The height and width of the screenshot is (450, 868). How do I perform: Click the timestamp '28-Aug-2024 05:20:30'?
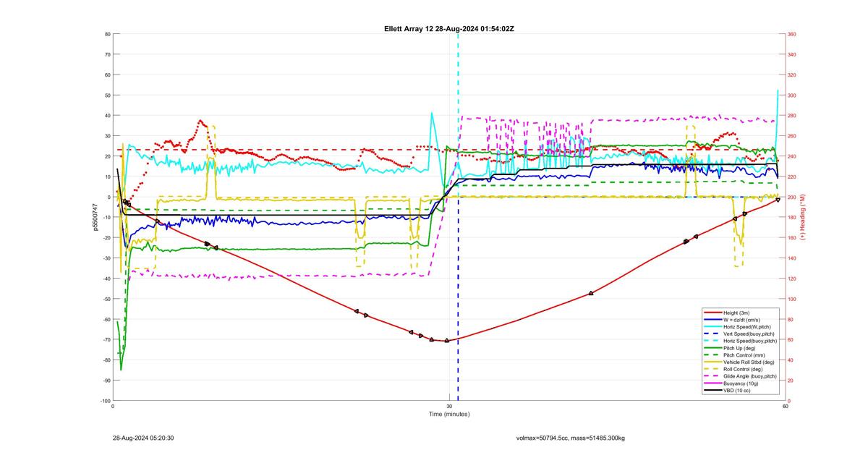(143, 438)
